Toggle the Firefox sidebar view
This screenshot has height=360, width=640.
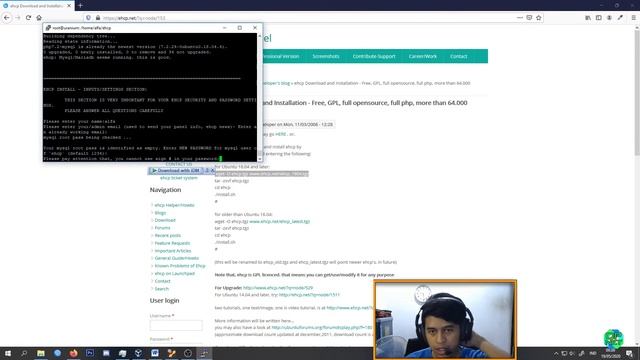(x=598, y=18)
